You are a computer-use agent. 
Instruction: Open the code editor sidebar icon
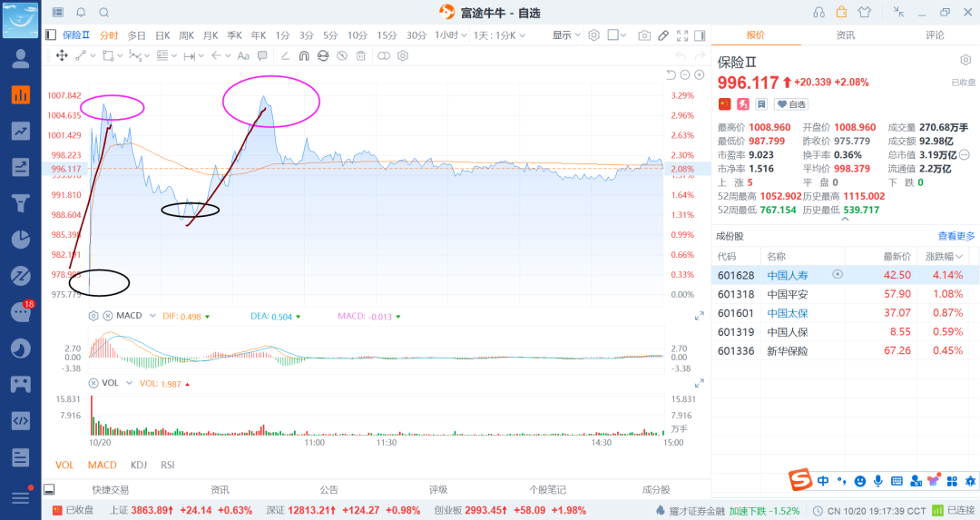tap(21, 420)
